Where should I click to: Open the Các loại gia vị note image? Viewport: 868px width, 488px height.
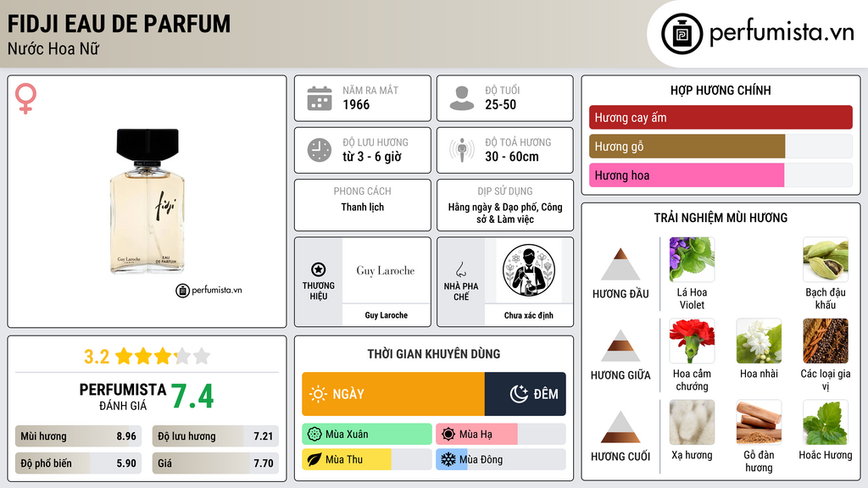tap(826, 341)
